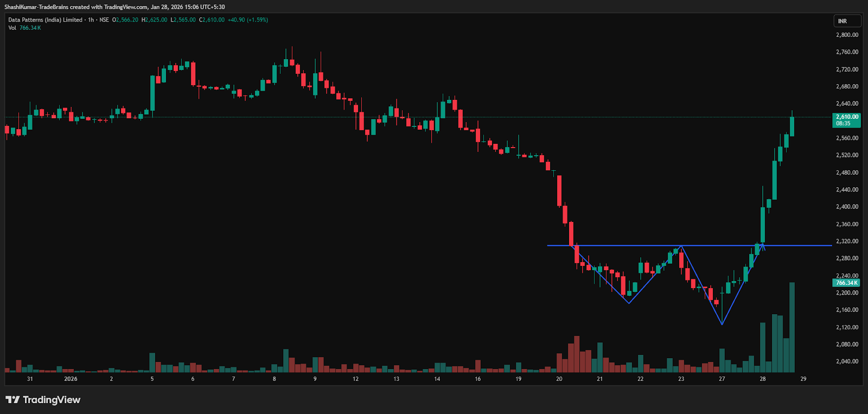Click the 2,040.00 price axis label
This screenshot has height=414, width=868.
[x=847, y=361]
